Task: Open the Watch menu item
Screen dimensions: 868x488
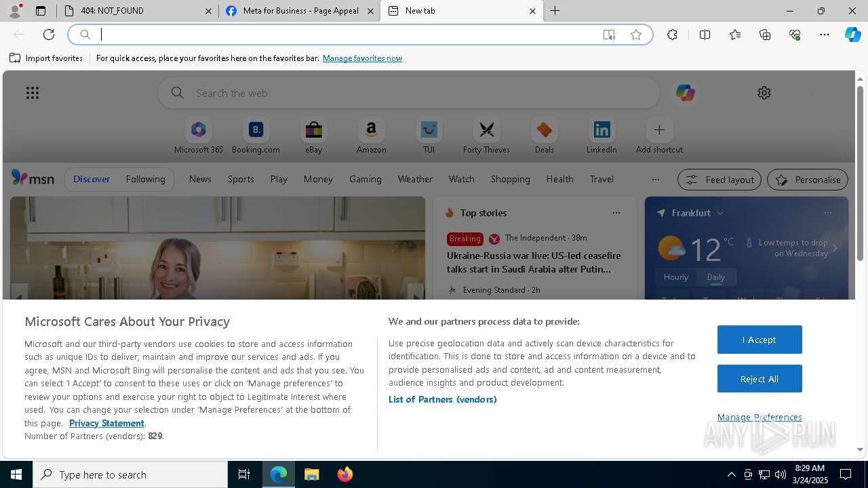Action: click(x=461, y=179)
